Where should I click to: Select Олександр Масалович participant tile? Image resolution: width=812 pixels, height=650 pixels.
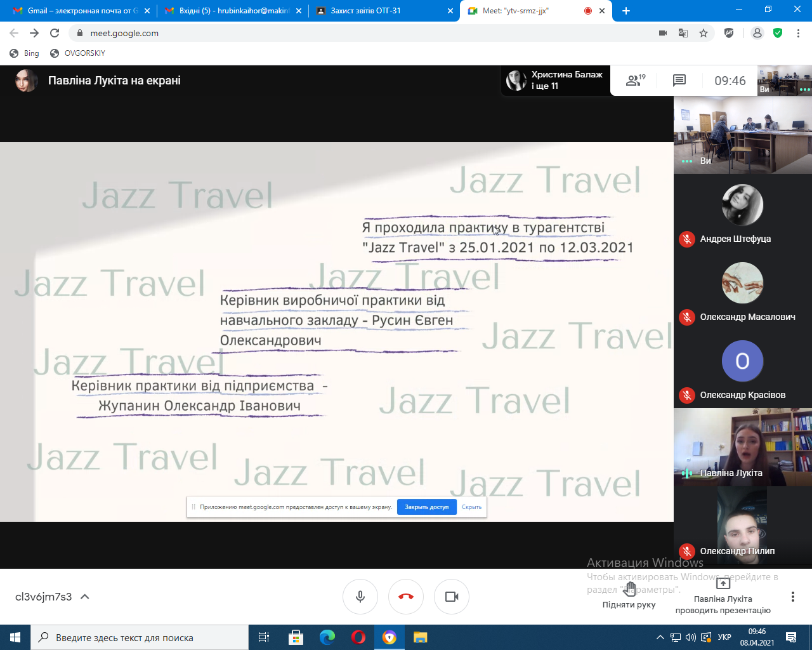click(743, 291)
